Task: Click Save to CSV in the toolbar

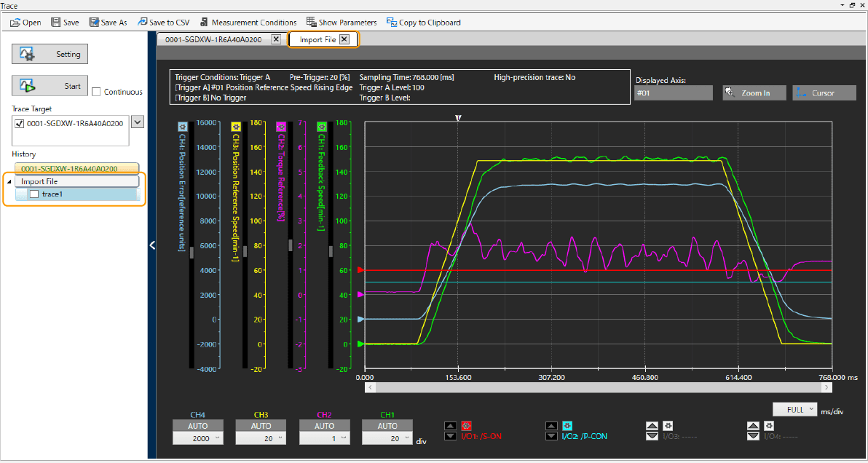Action: [163, 23]
